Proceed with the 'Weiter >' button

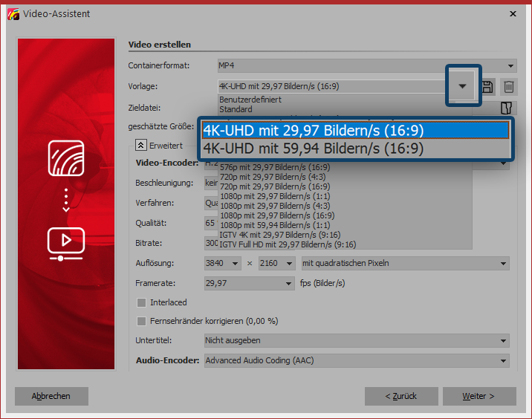tap(479, 396)
